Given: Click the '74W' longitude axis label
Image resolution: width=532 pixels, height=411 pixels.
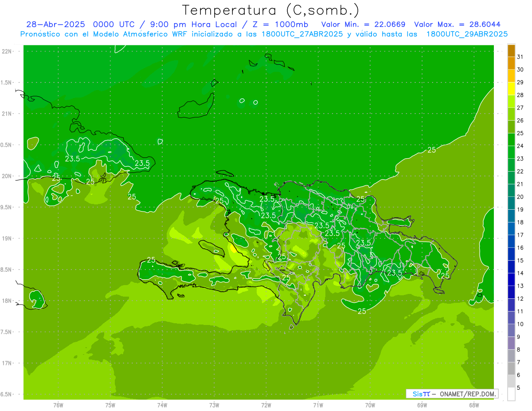Looking at the screenshot, I should tap(162, 405).
